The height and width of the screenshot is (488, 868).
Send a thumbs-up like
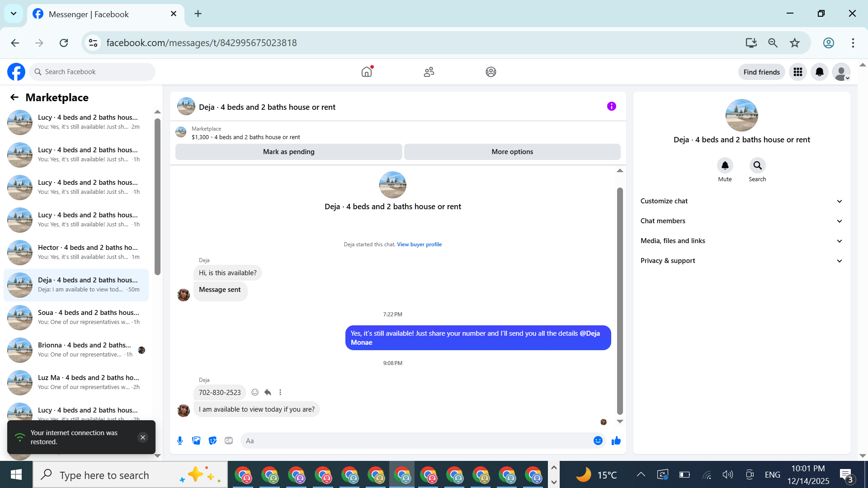point(616,441)
